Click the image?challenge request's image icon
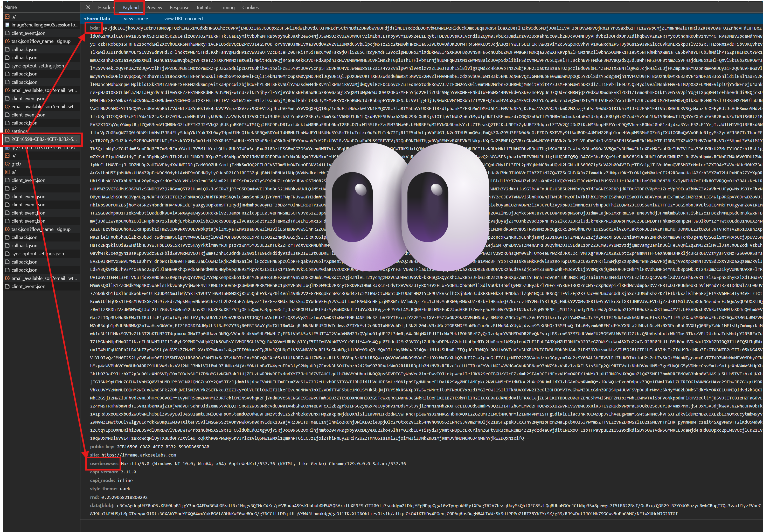763x532 pixels. tap(7, 25)
